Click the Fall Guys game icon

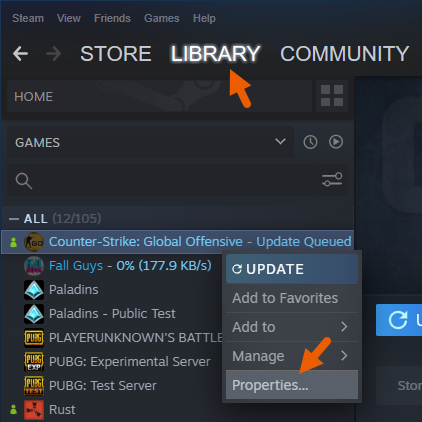(x=34, y=266)
